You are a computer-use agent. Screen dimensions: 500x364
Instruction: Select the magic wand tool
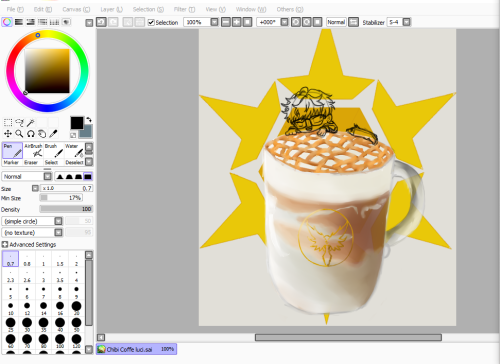point(31,122)
